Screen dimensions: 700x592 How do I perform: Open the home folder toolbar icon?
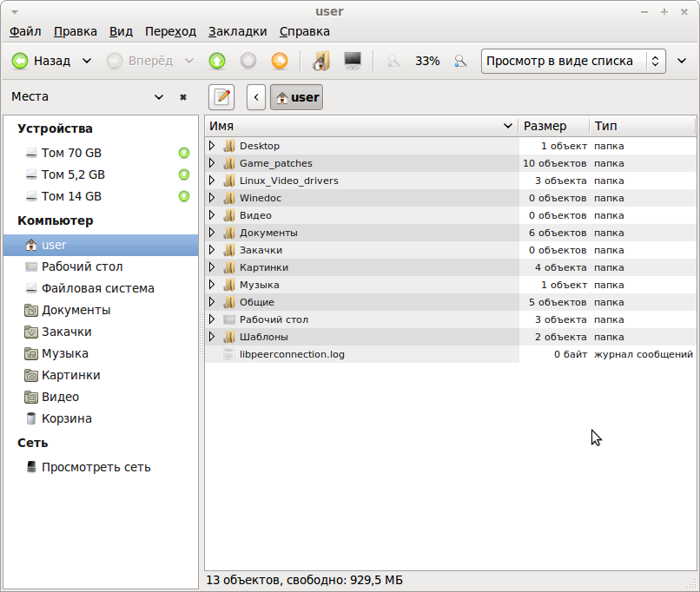pyautogui.click(x=321, y=61)
